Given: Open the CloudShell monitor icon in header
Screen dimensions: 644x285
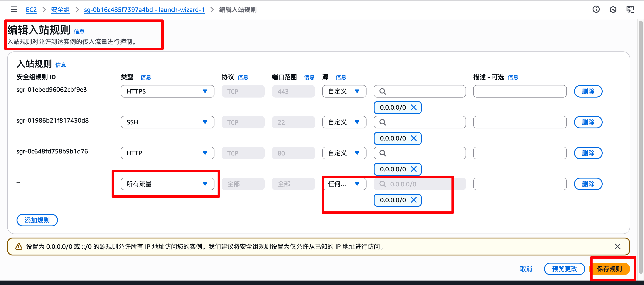Looking at the screenshot, I should [630, 9].
